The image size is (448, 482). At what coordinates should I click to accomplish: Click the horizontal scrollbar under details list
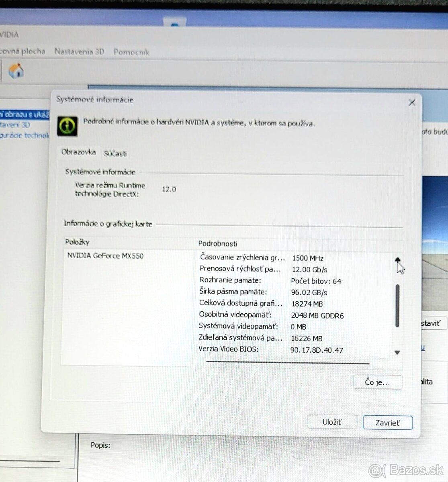[288, 362]
